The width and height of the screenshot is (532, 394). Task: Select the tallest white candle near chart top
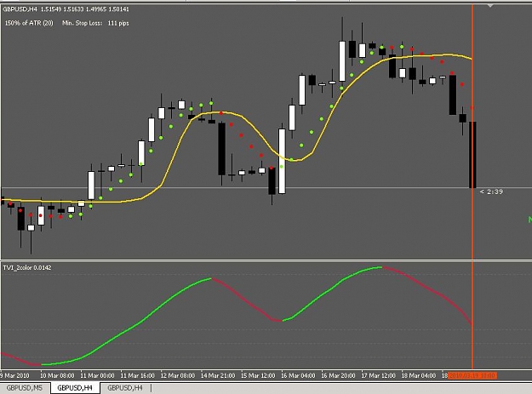[x=342, y=61]
